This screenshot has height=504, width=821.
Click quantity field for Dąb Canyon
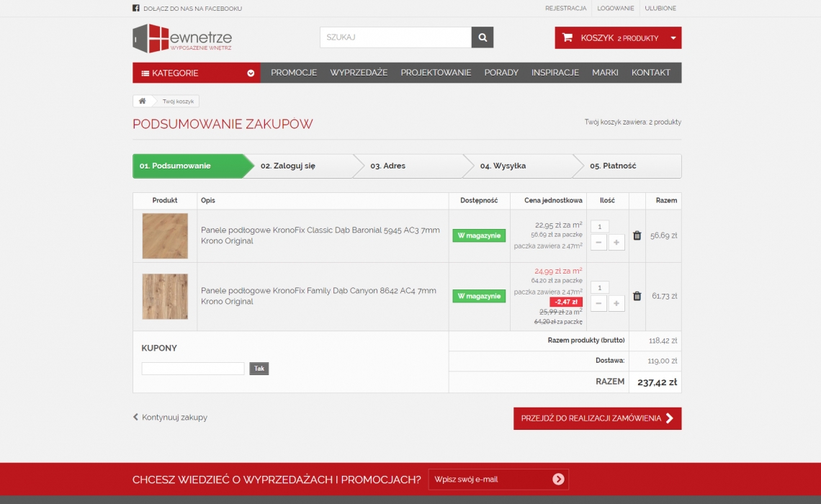(x=599, y=287)
